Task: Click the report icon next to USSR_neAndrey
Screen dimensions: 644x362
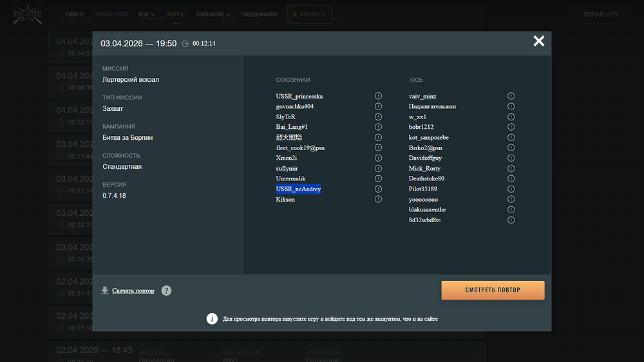Action: [378, 189]
